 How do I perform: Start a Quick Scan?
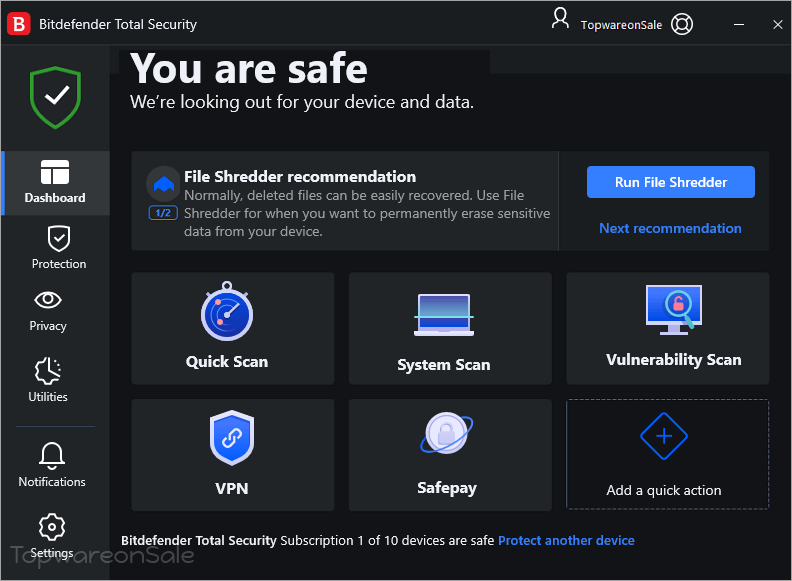pyautogui.click(x=233, y=328)
